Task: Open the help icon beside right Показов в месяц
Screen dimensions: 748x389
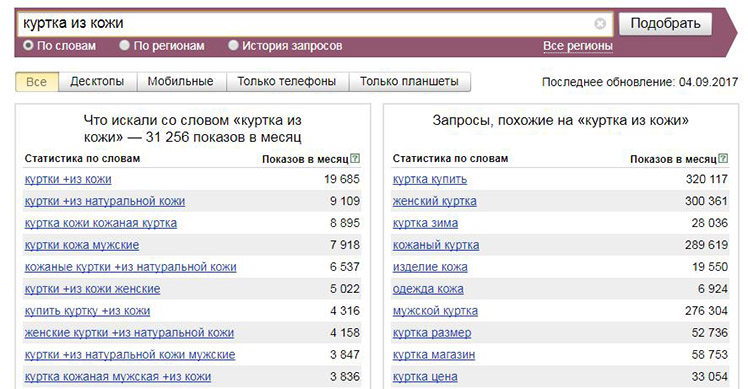Action: click(x=723, y=158)
